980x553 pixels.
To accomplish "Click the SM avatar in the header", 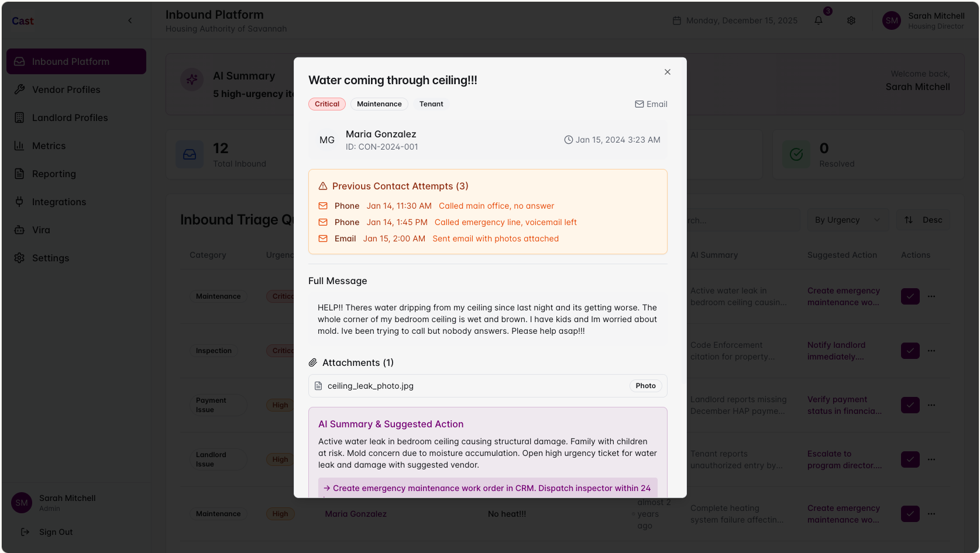I will [x=892, y=20].
